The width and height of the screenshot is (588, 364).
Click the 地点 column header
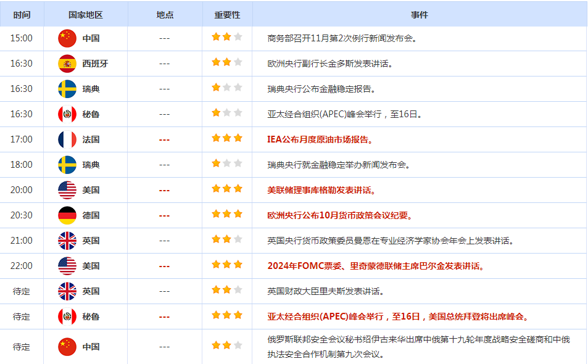click(165, 15)
